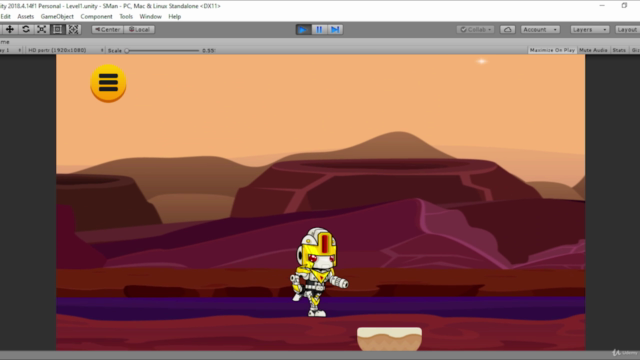Select the Rotate tool
Image resolution: width=640 pixels, height=360 pixels.
26,29
